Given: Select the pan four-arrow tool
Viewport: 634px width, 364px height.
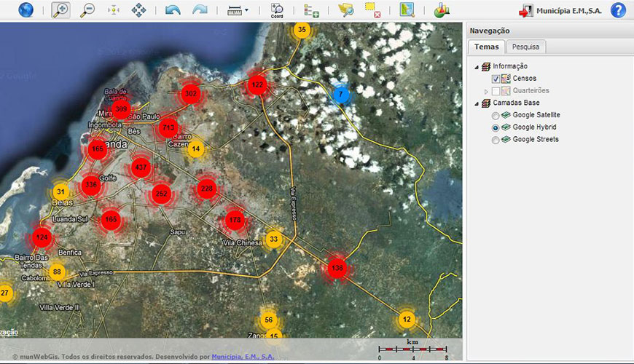Looking at the screenshot, I should 138,10.
